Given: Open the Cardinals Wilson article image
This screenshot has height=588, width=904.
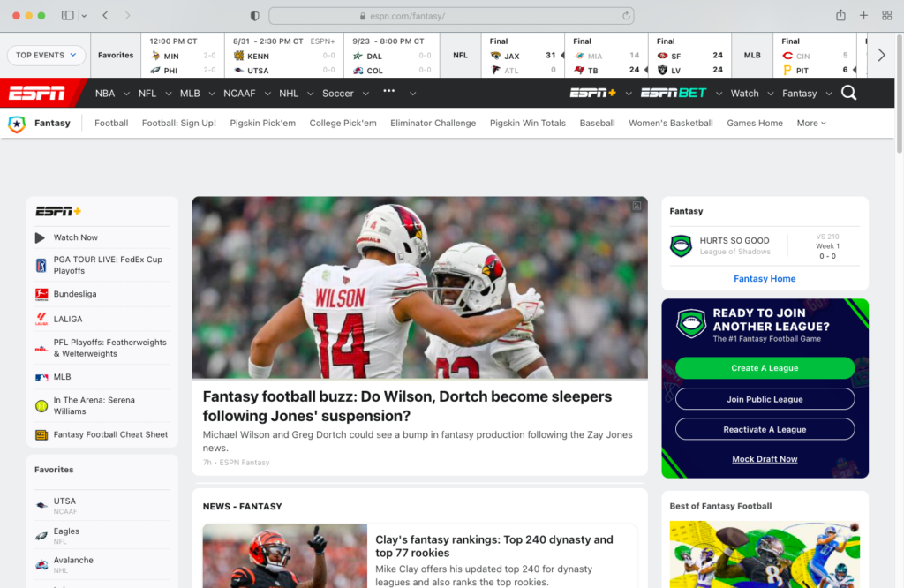Looking at the screenshot, I should coord(419,288).
